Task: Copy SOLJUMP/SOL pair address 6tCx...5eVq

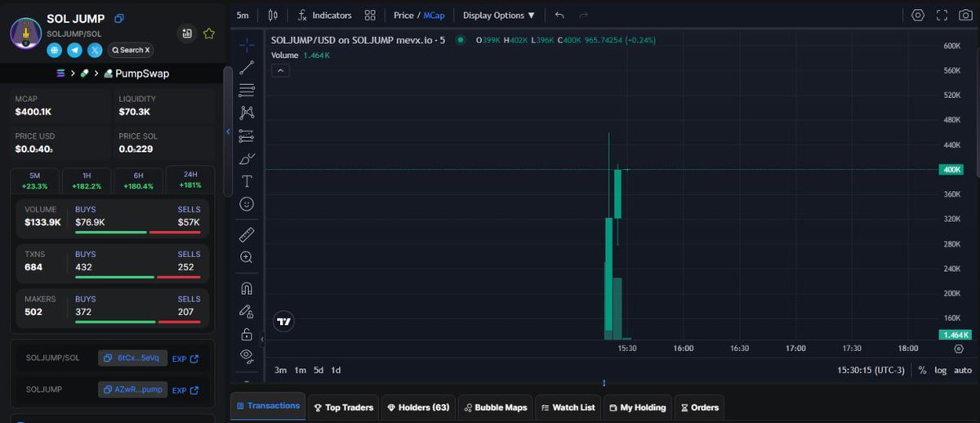Action: coord(133,358)
